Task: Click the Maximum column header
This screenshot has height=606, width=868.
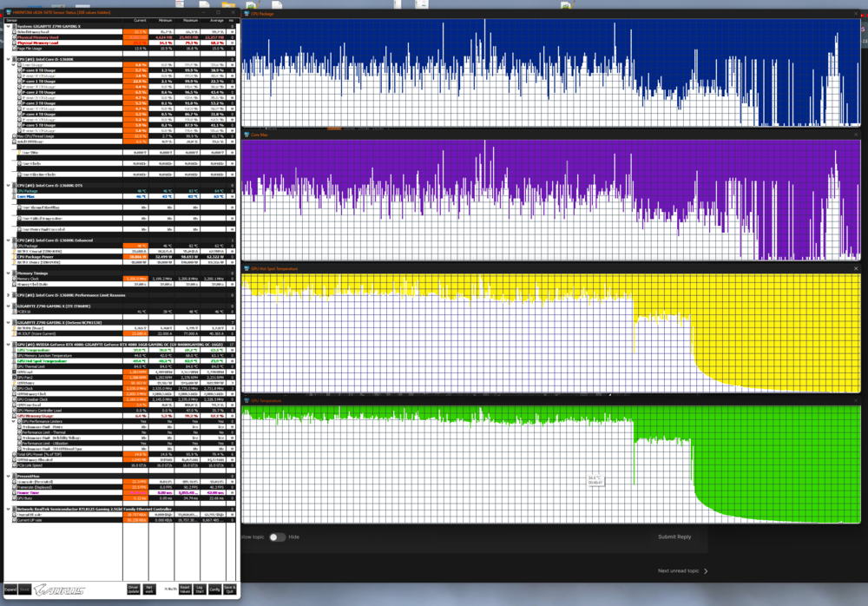Action: (x=187, y=21)
